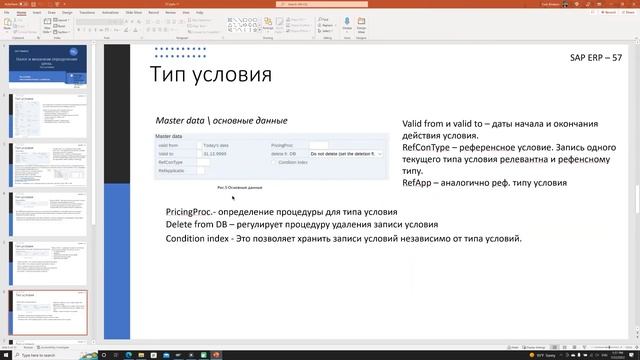Open Windows Start menu
The height and width of the screenshot is (360, 640).
point(6,355)
